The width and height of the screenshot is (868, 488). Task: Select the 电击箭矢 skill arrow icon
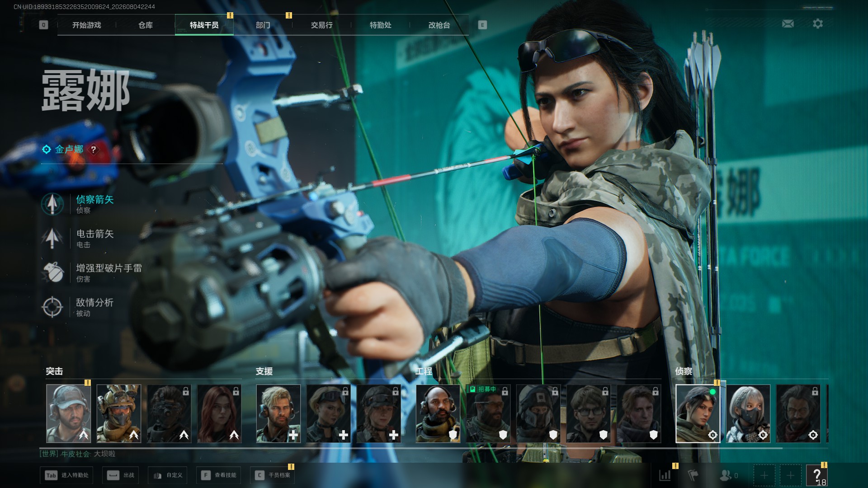click(52, 238)
